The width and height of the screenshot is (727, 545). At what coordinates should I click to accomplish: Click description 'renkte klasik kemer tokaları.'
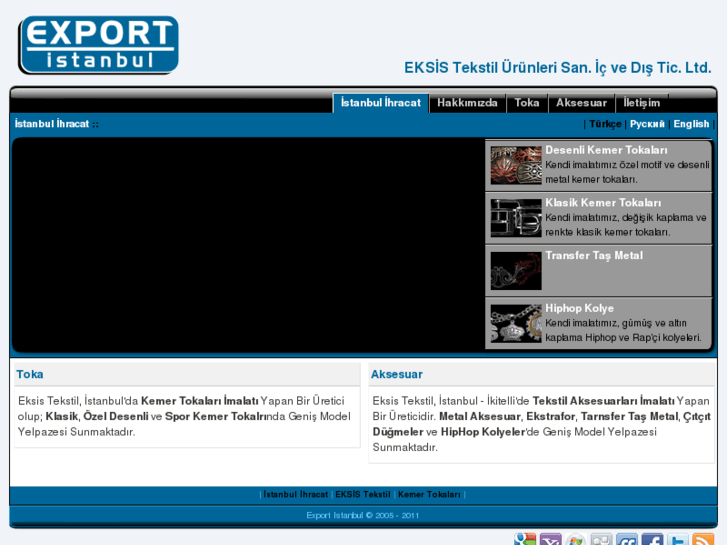point(608,232)
